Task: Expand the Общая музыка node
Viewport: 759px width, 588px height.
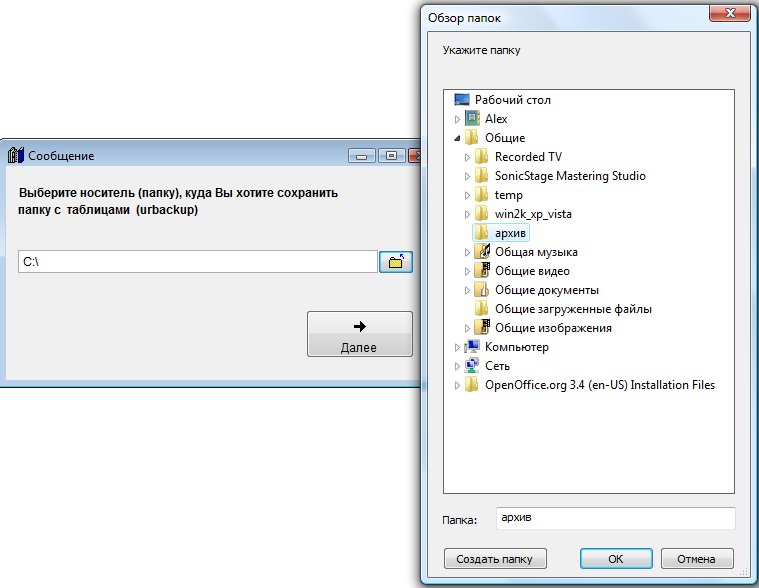Action: tap(467, 252)
